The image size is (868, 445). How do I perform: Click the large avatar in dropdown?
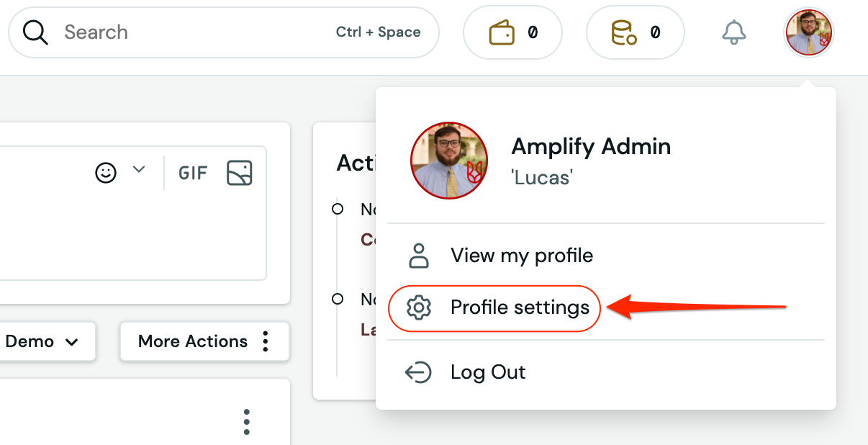pos(449,161)
